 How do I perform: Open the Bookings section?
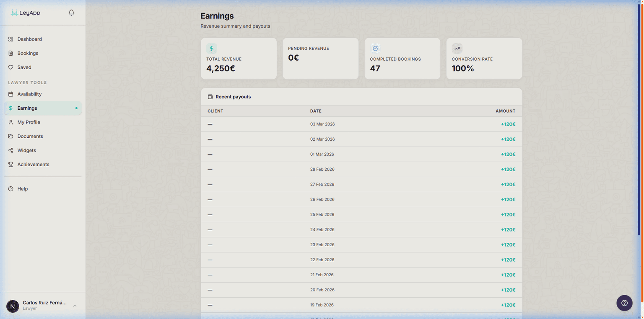point(28,53)
